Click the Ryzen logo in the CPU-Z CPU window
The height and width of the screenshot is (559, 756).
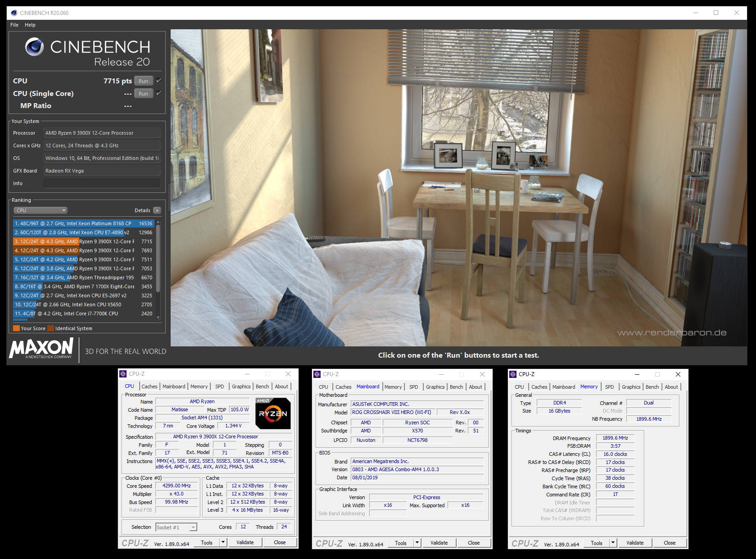[x=273, y=413]
